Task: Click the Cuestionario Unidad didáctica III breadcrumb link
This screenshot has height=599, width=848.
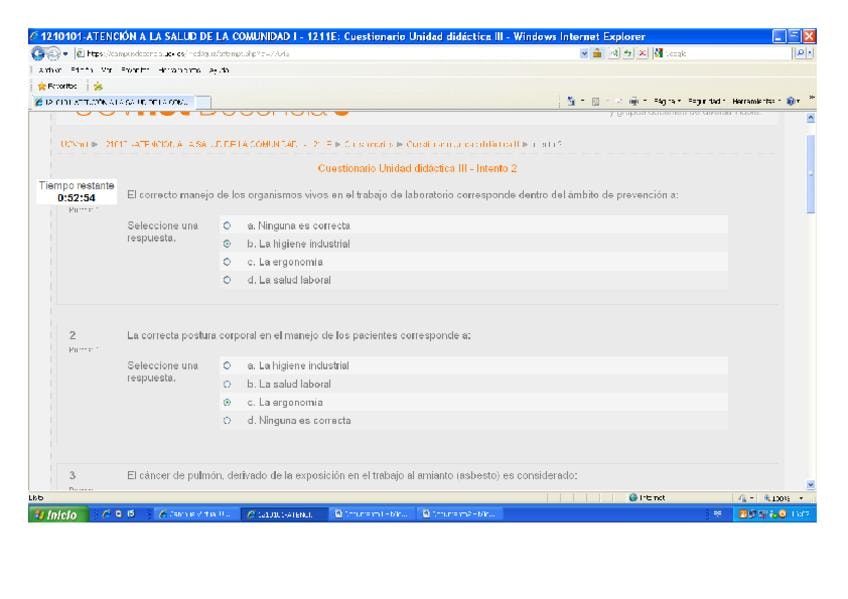Action: [462, 144]
